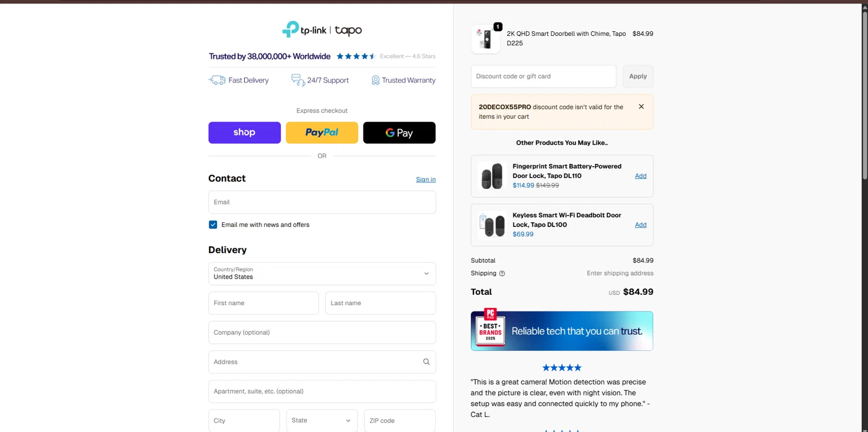Click the ZIP code field
The width and height of the screenshot is (868, 432).
point(400,420)
